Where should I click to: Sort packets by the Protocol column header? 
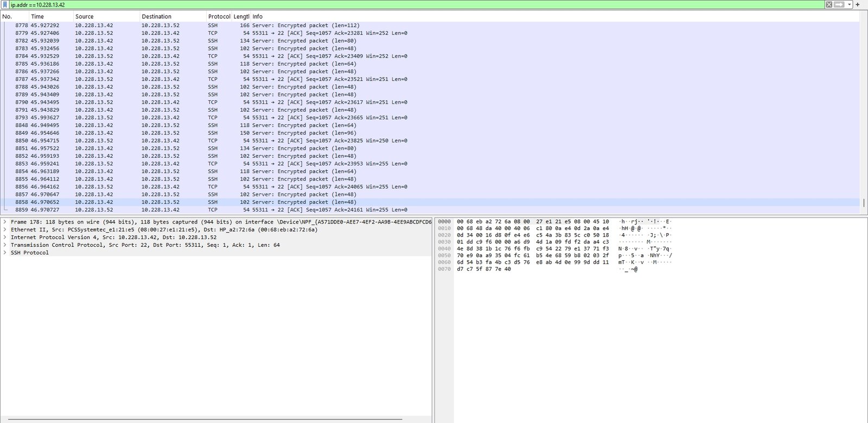[x=219, y=17]
